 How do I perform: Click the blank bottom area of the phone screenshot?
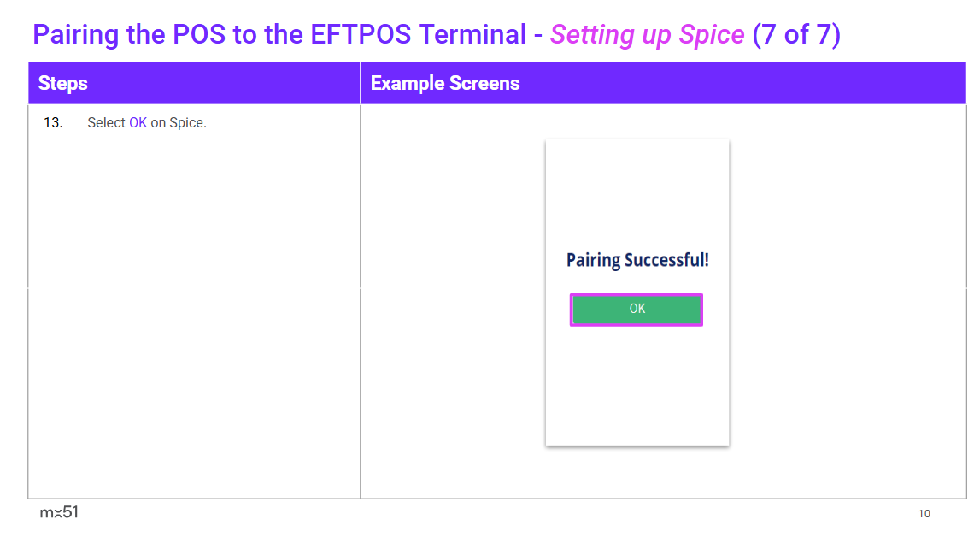click(637, 393)
